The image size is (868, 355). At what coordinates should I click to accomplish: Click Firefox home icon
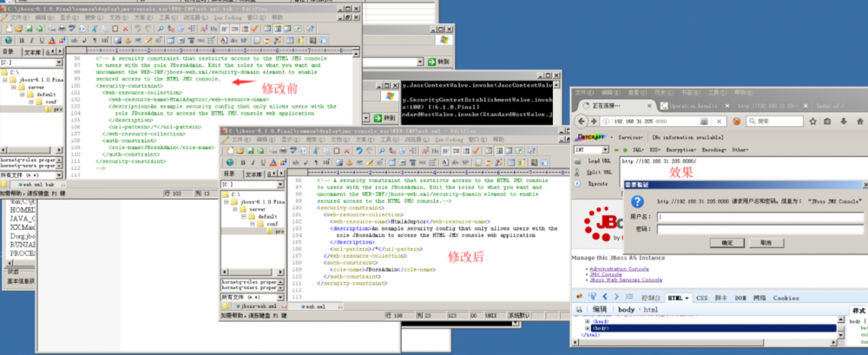pos(859,122)
